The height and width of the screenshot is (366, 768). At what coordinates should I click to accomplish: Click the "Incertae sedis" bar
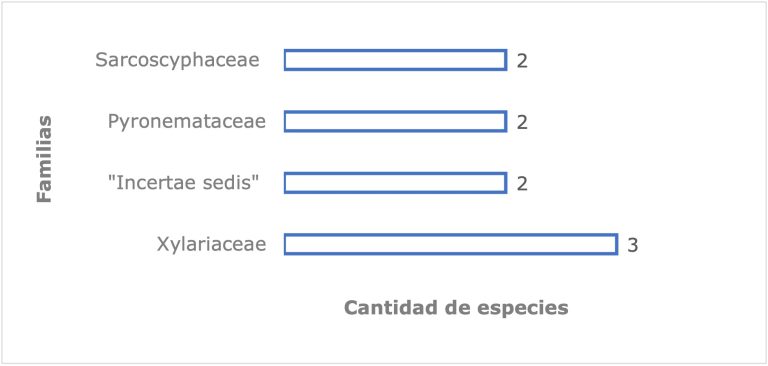[395, 183]
